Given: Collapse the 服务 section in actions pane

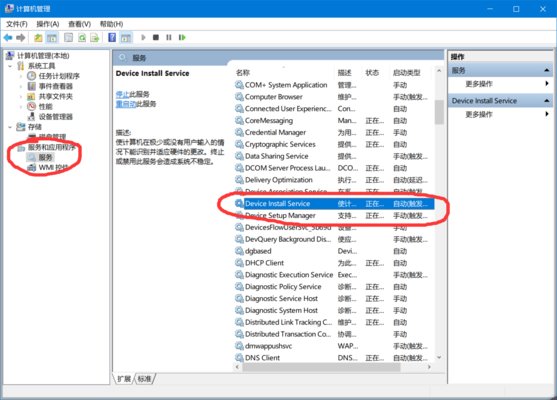Looking at the screenshot, I should (x=546, y=71).
